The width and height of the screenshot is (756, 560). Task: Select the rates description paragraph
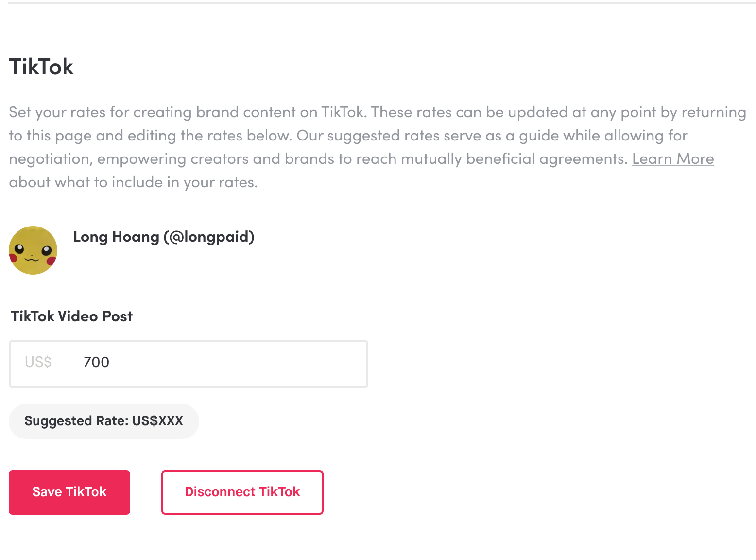(374, 146)
